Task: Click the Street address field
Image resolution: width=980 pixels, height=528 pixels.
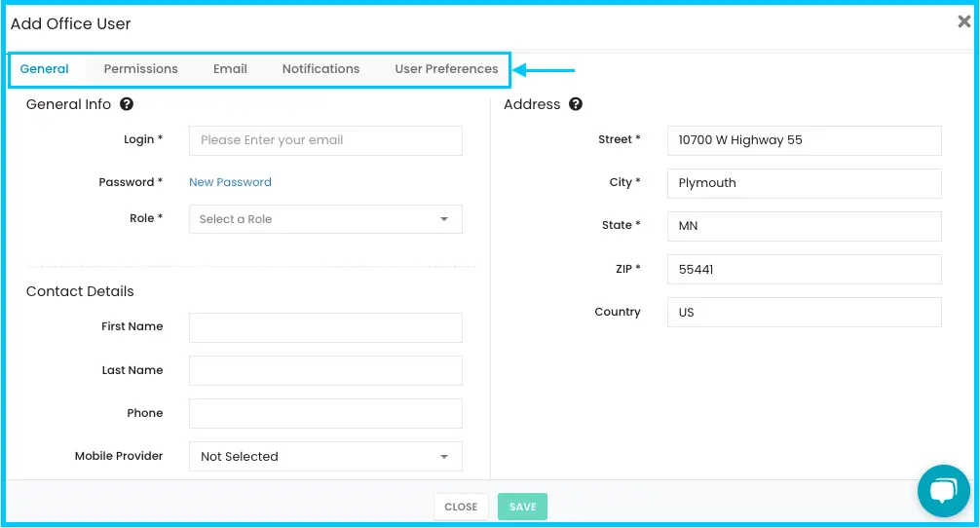Action: click(805, 140)
